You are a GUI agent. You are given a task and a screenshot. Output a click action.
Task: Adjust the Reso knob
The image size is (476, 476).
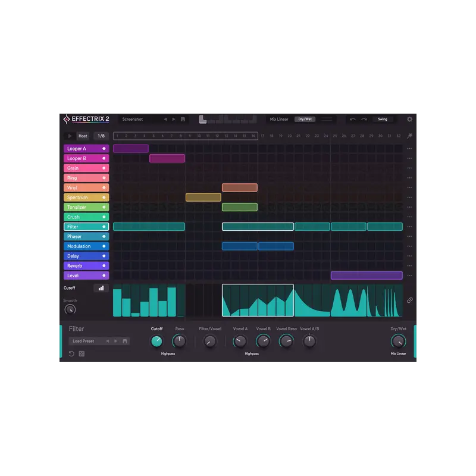click(180, 341)
